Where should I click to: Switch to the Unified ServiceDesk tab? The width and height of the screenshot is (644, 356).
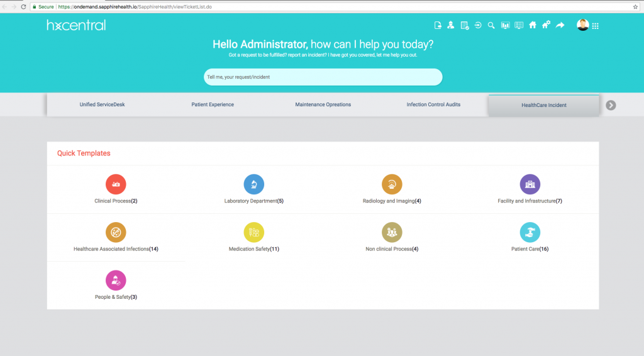coord(102,104)
